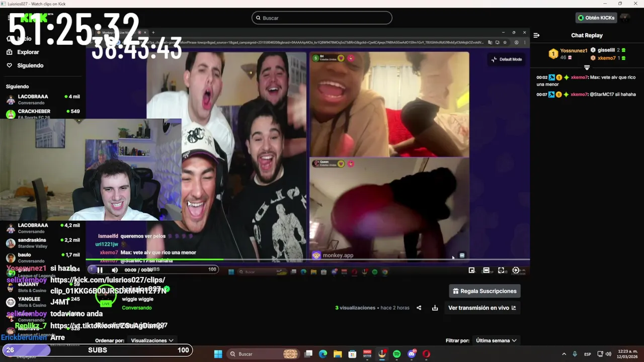Screen dimensions: 644x362
Task: Click the microphone icon in the system tray
Action: pos(575,354)
